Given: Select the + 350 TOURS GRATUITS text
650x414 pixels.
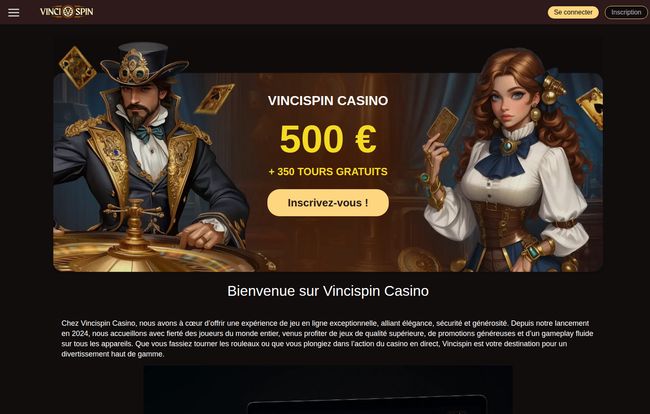Looking at the screenshot, I should coord(328,172).
